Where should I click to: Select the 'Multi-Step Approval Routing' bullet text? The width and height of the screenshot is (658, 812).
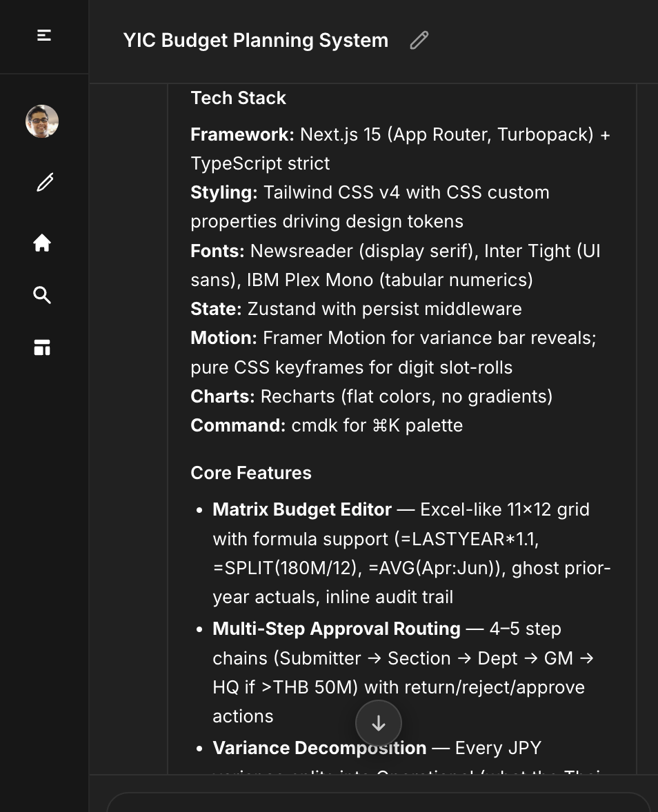click(336, 628)
